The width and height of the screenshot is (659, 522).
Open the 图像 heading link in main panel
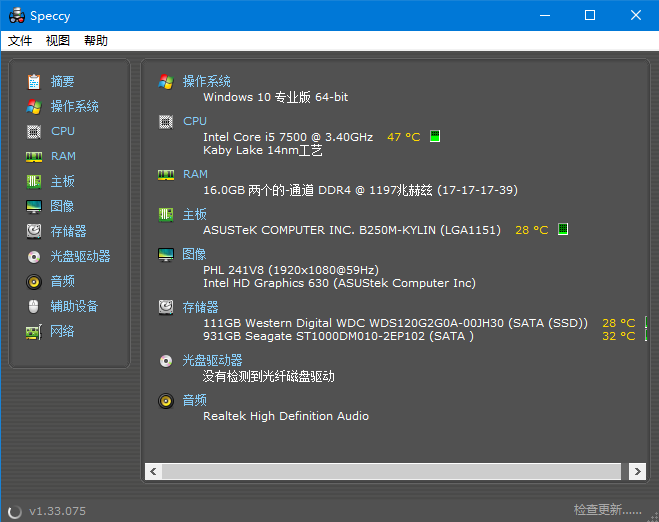194,255
